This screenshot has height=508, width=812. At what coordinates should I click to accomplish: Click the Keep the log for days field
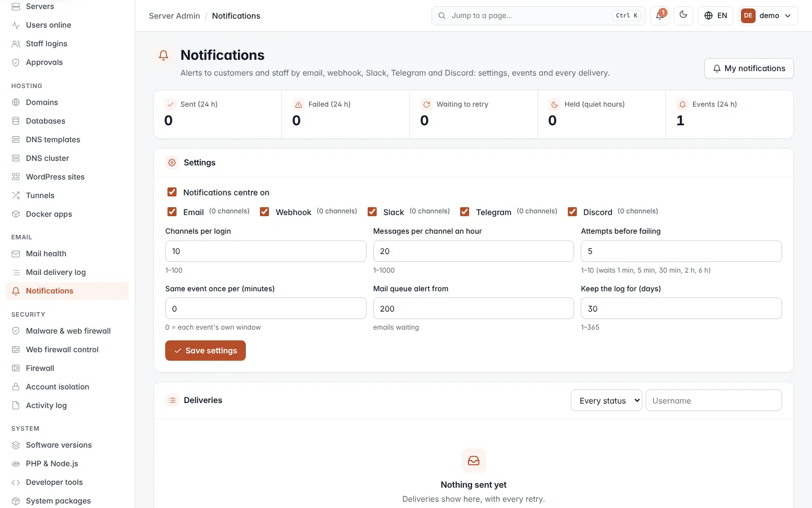click(x=681, y=309)
